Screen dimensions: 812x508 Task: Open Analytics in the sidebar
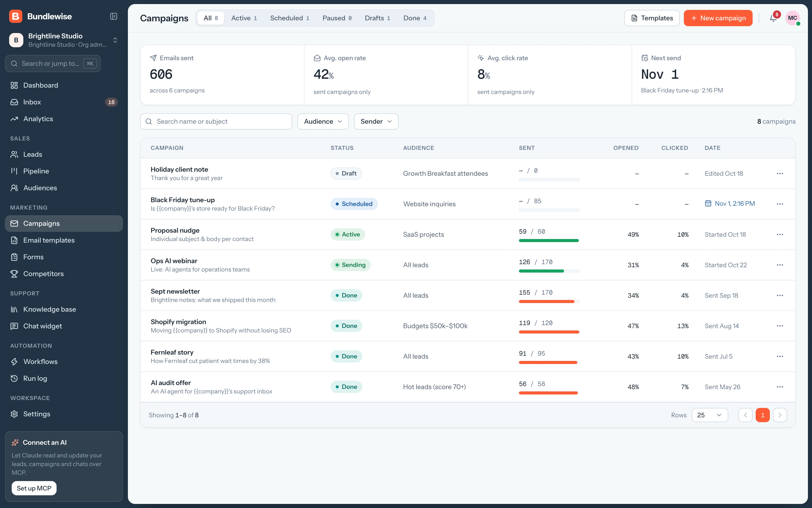[64, 119]
